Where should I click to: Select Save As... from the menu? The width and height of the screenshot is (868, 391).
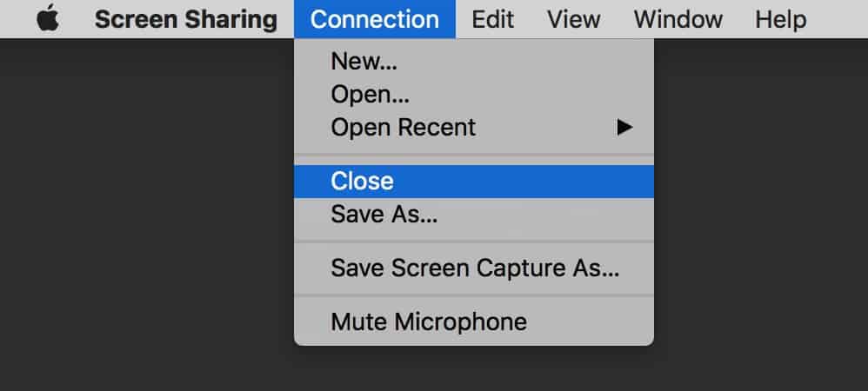pyautogui.click(x=384, y=214)
